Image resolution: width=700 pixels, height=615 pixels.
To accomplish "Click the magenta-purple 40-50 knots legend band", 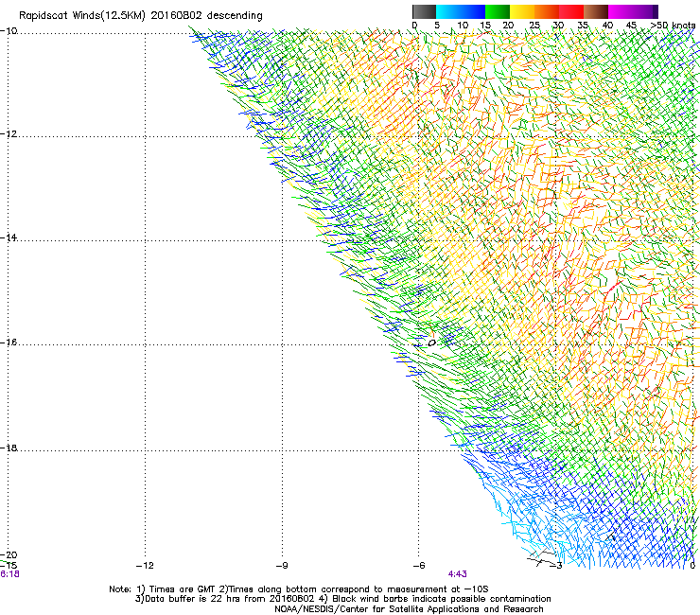I will 633,11.
